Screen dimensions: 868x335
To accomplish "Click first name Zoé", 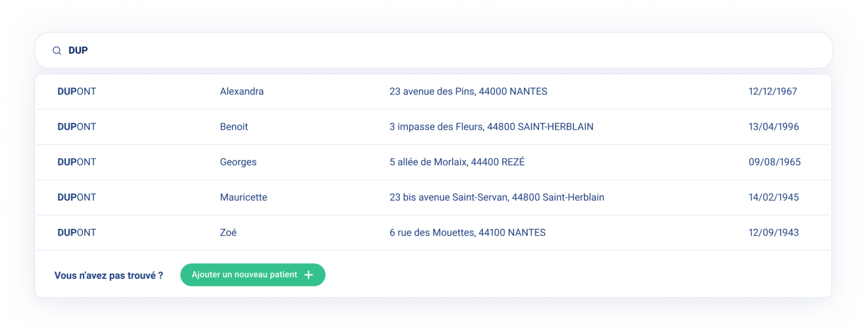I will click(228, 233).
